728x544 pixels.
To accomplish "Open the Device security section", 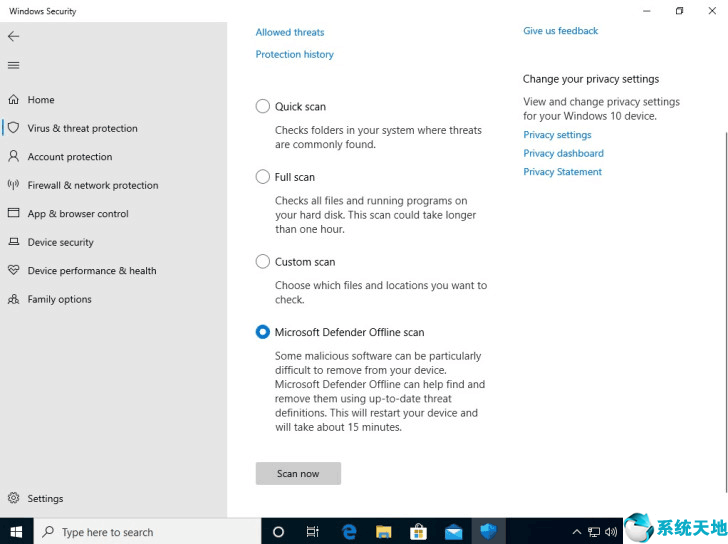I will (113, 242).
